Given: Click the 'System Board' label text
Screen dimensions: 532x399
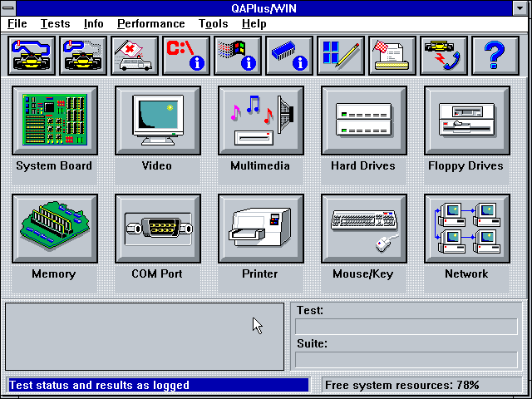Looking at the screenshot, I should 54,166.
